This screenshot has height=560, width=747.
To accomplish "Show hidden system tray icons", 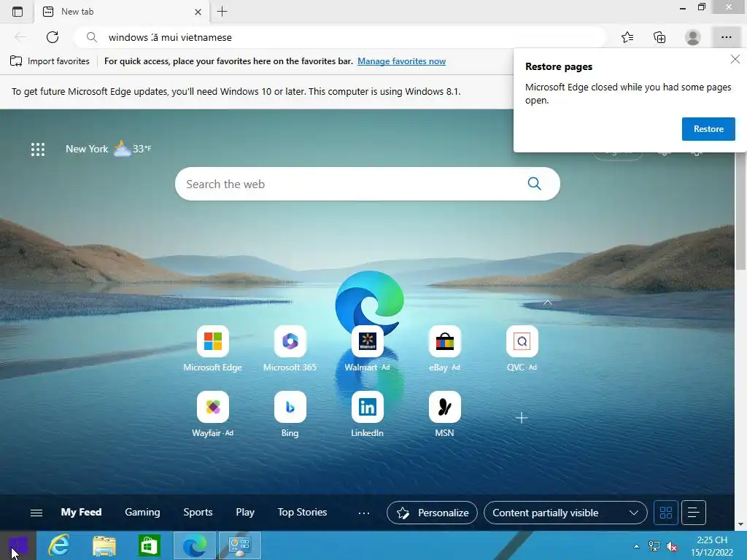I will tap(636, 546).
